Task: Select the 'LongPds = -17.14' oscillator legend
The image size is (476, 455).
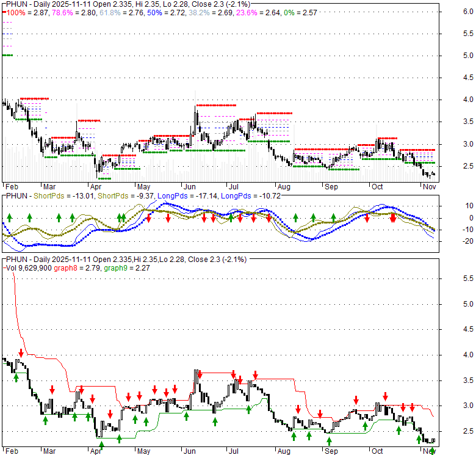Action: click(187, 196)
